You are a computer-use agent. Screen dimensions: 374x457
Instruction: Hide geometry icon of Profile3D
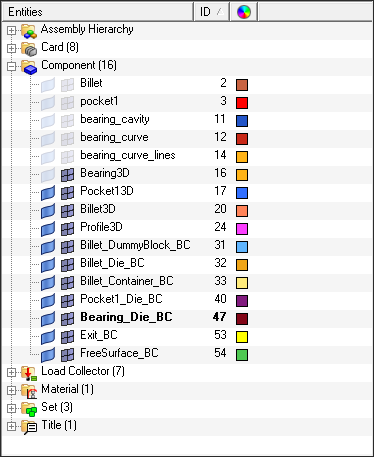pyautogui.click(x=48, y=229)
